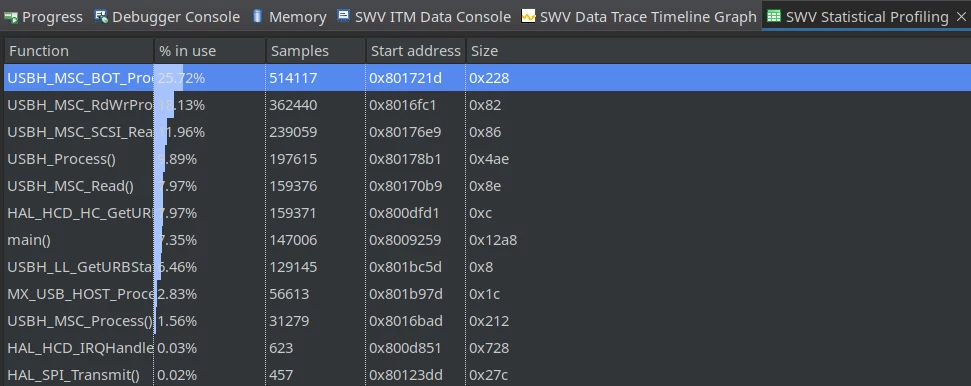The height and width of the screenshot is (386, 971).
Task: Select the main() function row
Action: 486,240
